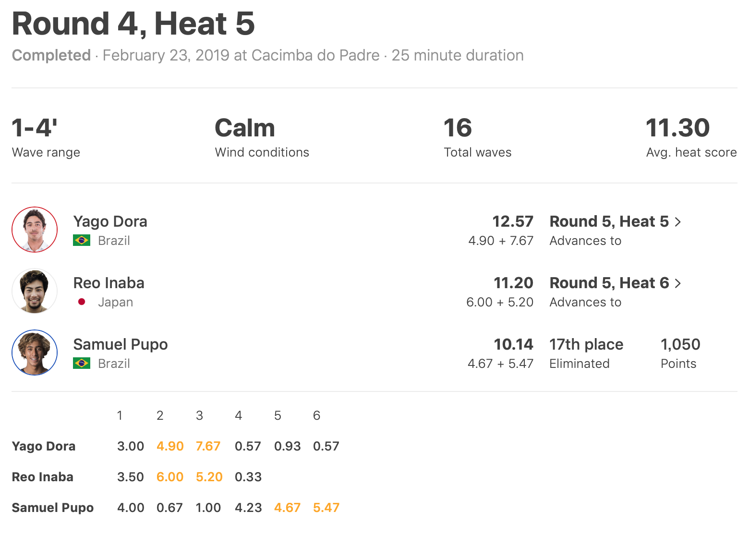
Task: Click the 17th place result text
Action: (x=586, y=344)
